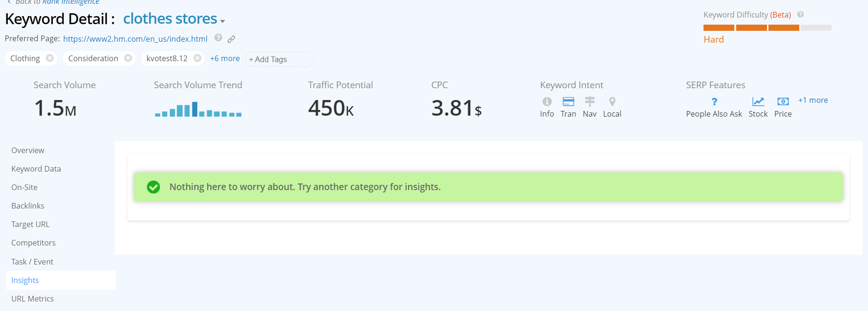Open the hm.com preferred page link
The image size is (868, 311).
point(135,39)
